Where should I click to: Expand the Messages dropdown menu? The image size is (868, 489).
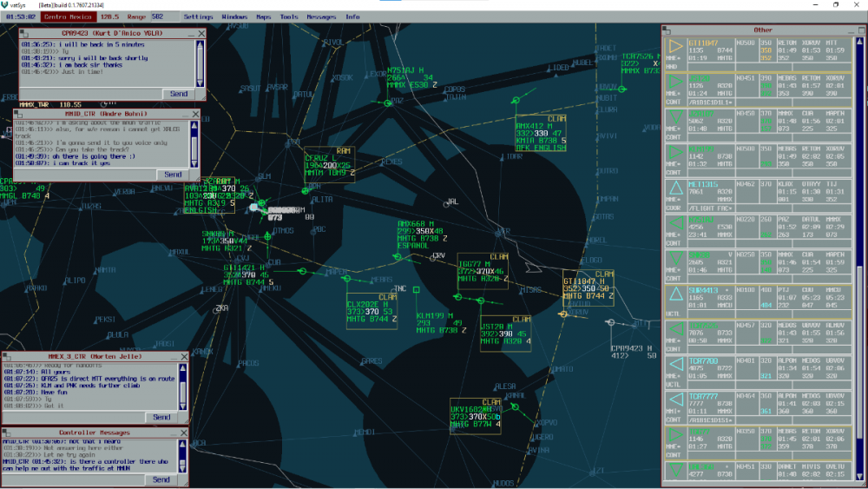(x=321, y=17)
